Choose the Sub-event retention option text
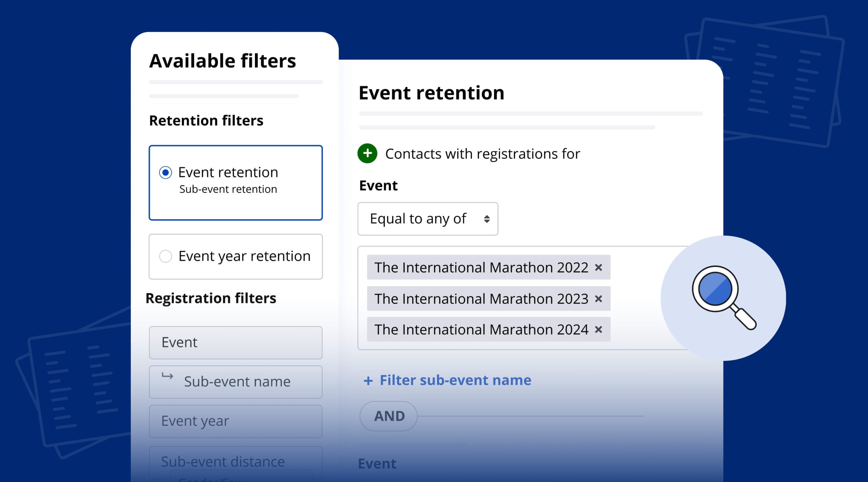This screenshot has width=868, height=482. pyautogui.click(x=228, y=189)
